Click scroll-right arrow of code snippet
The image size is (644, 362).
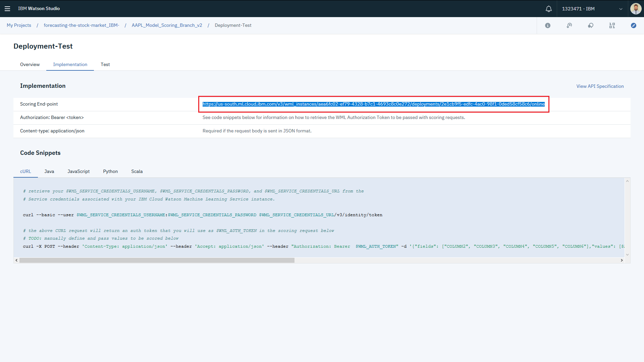(x=622, y=260)
